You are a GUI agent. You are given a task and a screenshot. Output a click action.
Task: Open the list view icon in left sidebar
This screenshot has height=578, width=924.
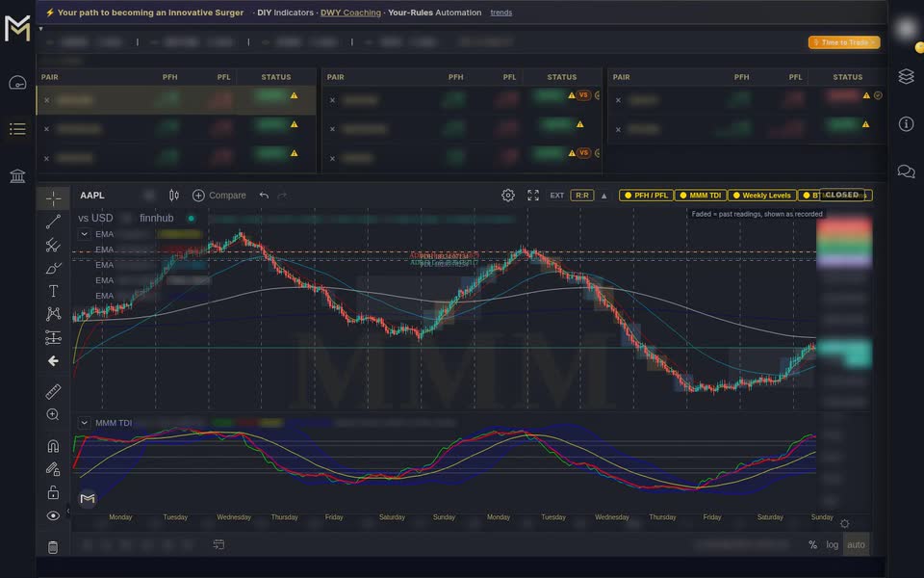tap(17, 128)
